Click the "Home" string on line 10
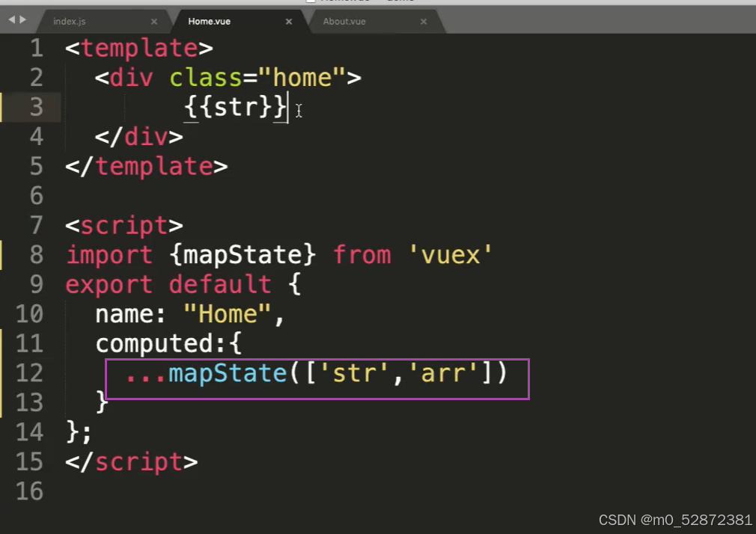This screenshot has width=756, height=534. tap(228, 314)
